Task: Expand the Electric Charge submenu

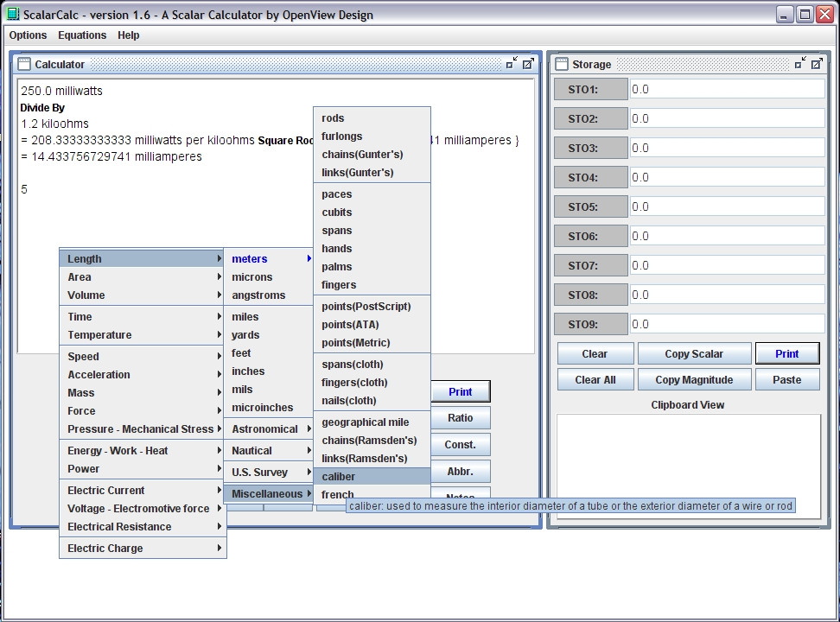Action: pos(142,548)
